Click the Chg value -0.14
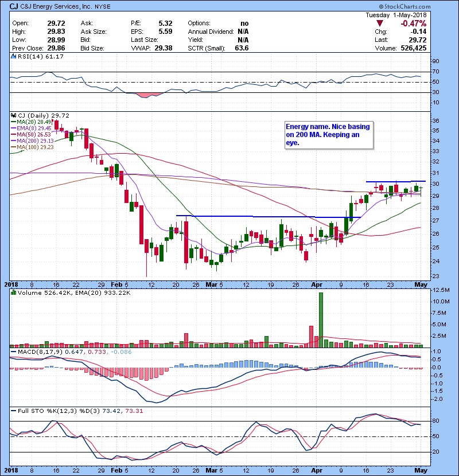 tap(418, 32)
